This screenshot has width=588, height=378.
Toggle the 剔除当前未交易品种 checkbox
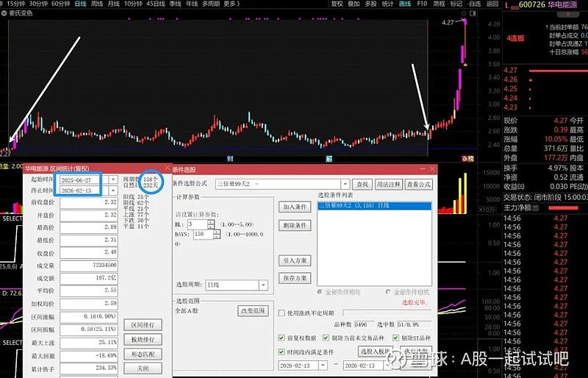pyautogui.click(x=326, y=338)
